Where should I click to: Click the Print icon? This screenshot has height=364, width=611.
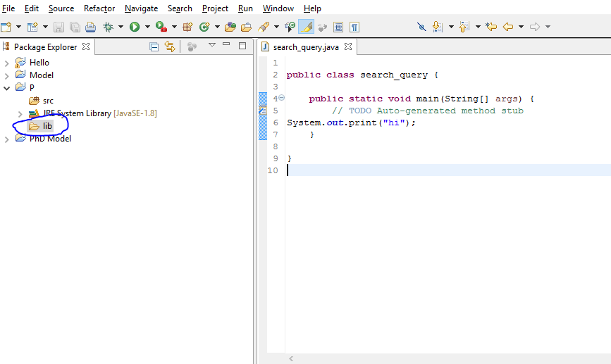90,27
